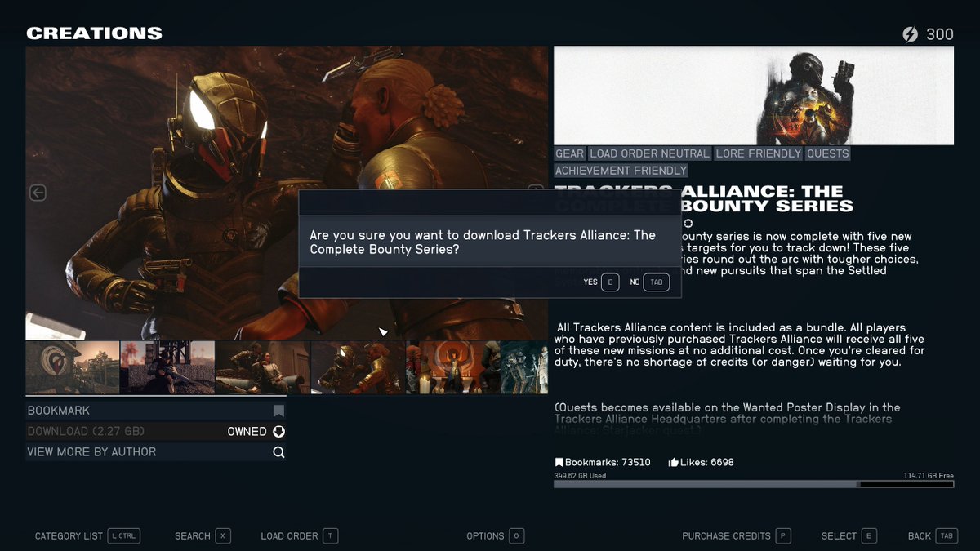
Task: Click the '349.62 GB Used' label
Action: tap(580, 475)
